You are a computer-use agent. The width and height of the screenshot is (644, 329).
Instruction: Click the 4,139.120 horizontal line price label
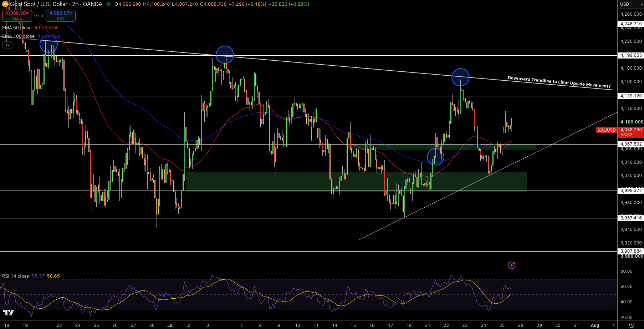(631, 96)
